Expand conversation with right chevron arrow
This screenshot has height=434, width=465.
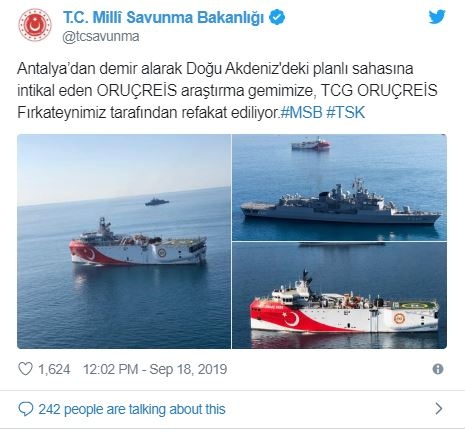439,408
